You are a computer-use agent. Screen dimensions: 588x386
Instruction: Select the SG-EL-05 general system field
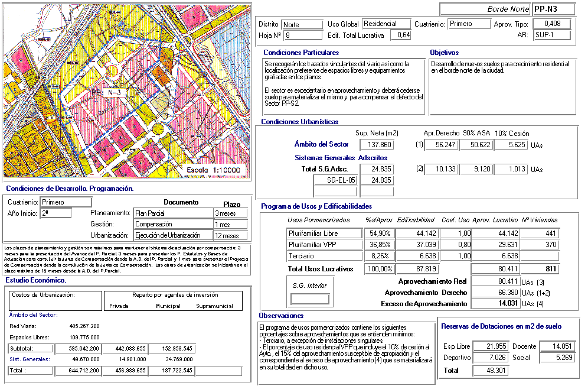coord(335,180)
